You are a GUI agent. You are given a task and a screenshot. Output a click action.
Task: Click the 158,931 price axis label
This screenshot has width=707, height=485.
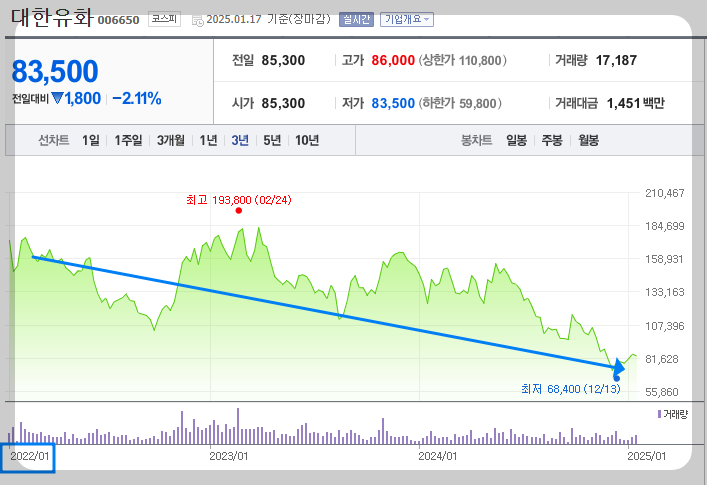click(664, 259)
